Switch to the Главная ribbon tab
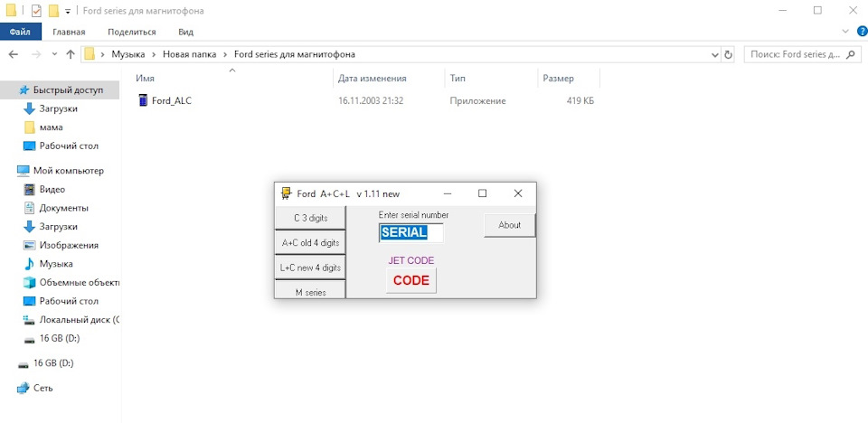This screenshot has height=423, width=868. tap(70, 32)
